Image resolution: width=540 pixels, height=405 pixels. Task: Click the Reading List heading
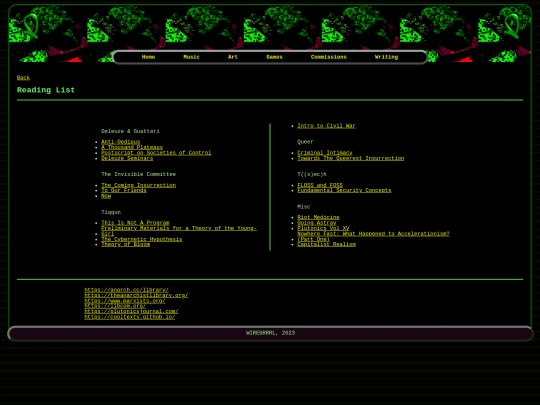coord(46,90)
